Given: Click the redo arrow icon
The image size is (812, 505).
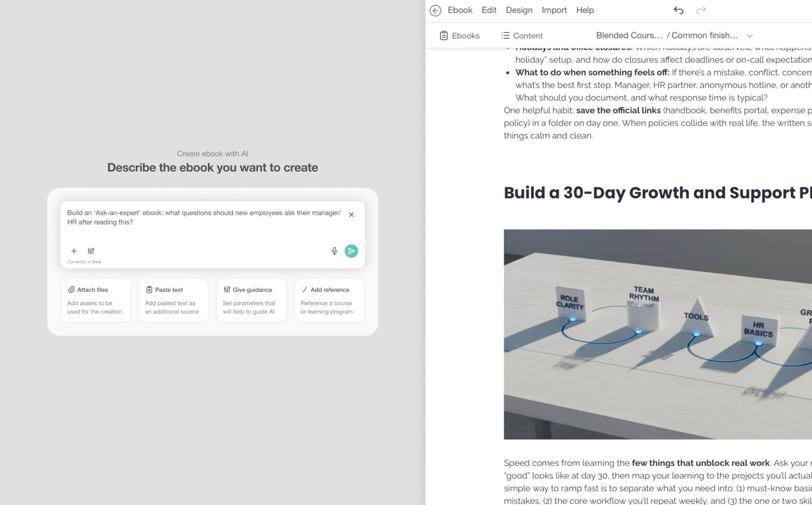Looking at the screenshot, I should [701, 10].
